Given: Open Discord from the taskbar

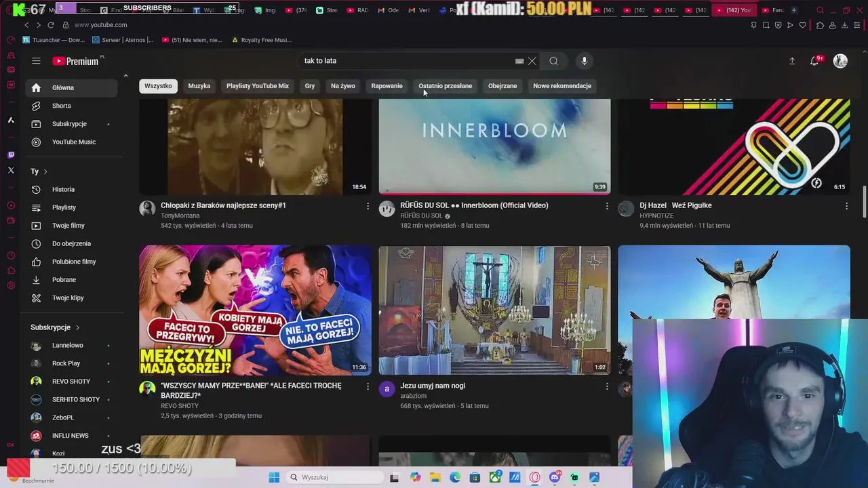Looking at the screenshot, I should pyautogui.click(x=555, y=477).
